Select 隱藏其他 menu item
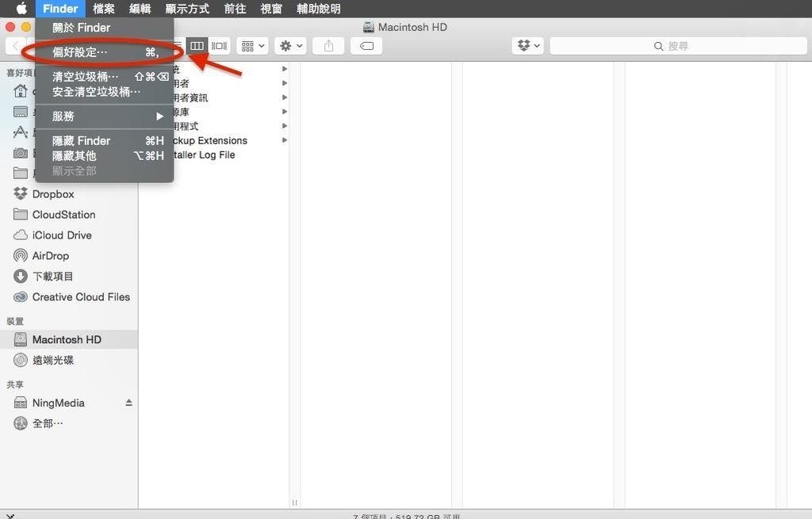This screenshot has height=519, width=812. pos(105,155)
